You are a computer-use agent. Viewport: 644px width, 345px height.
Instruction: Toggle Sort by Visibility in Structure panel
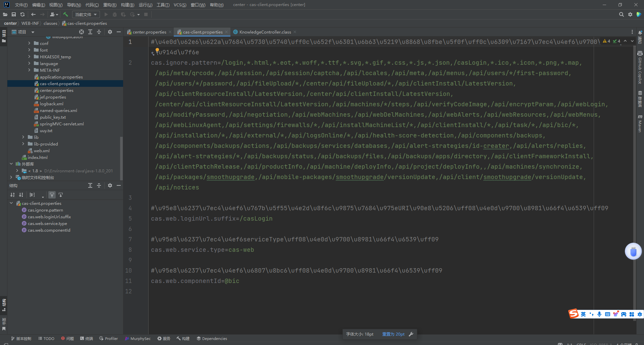click(21, 195)
